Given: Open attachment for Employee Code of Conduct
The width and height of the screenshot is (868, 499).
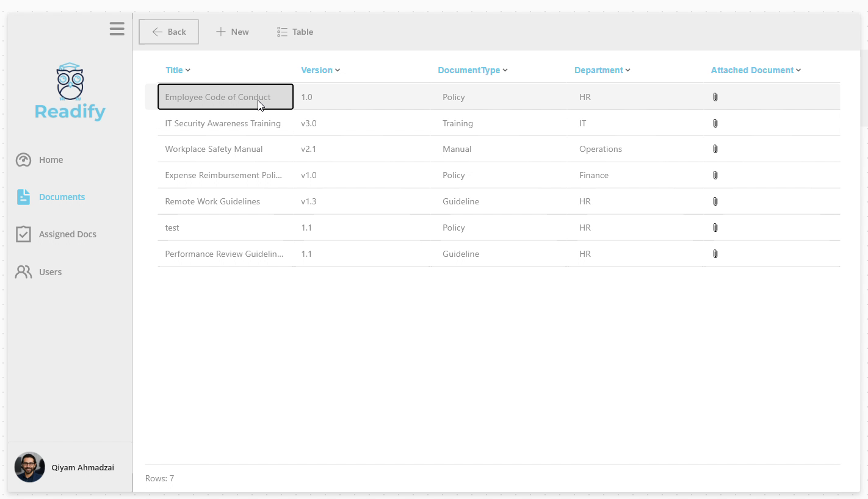Looking at the screenshot, I should click(715, 97).
